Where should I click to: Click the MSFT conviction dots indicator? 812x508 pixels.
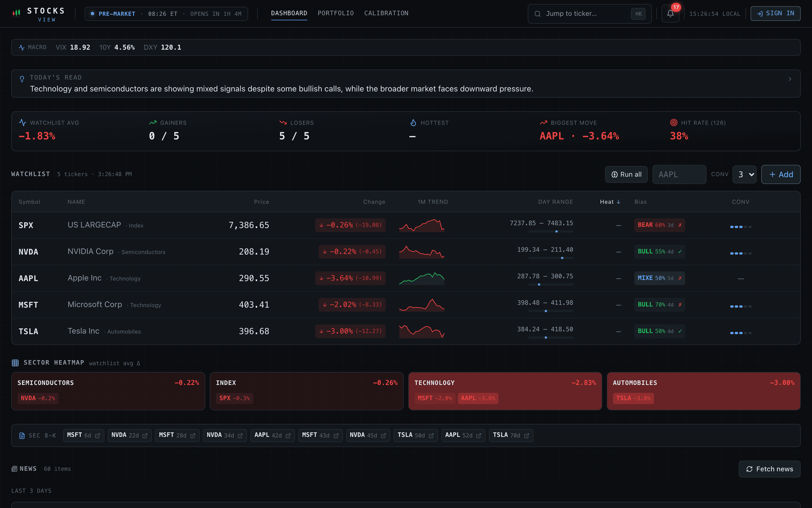click(741, 306)
